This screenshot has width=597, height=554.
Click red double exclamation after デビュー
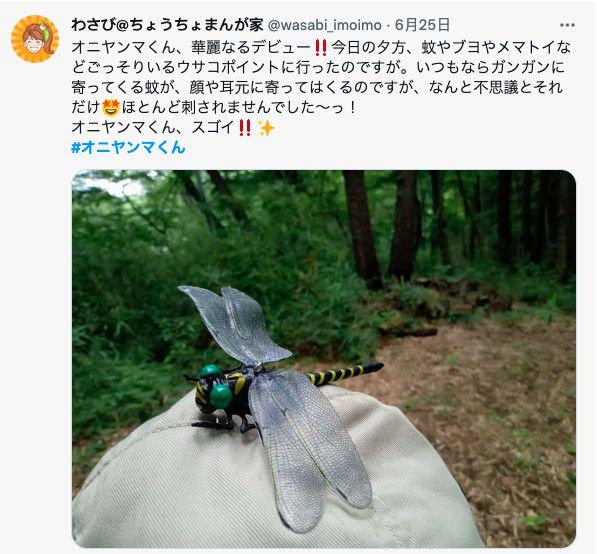(x=321, y=48)
